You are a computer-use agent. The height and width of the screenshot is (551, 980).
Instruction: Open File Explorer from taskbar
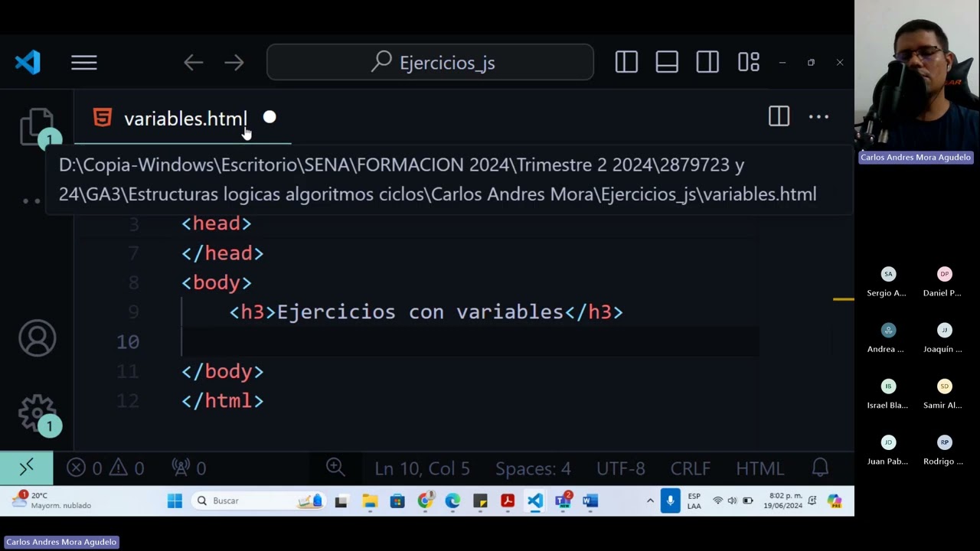coord(370,501)
